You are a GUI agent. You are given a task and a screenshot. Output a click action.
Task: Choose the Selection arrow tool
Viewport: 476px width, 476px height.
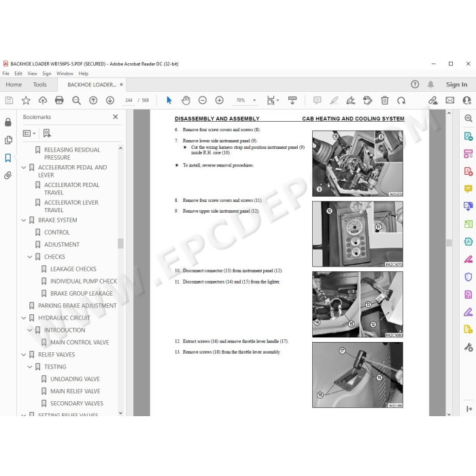pyautogui.click(x=169, y=100)
